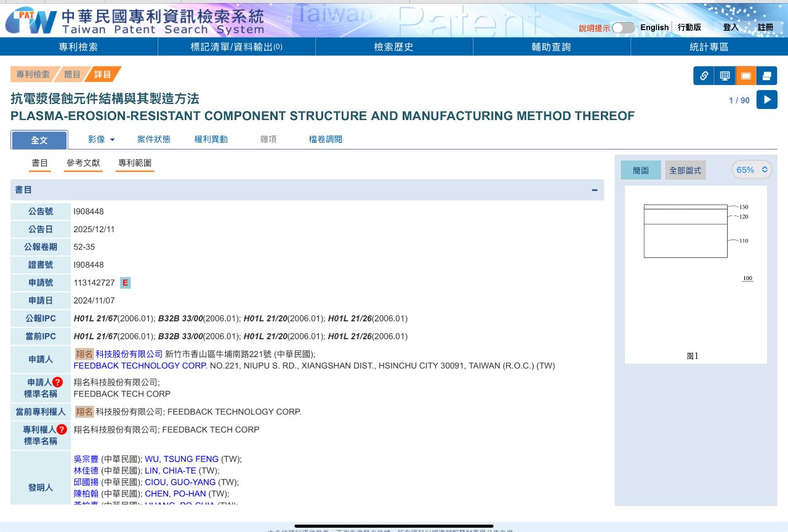Click highlighted 翔名 in 當前專利權人 row
Screen dimensions: 788x532
(x=84, y=411)
